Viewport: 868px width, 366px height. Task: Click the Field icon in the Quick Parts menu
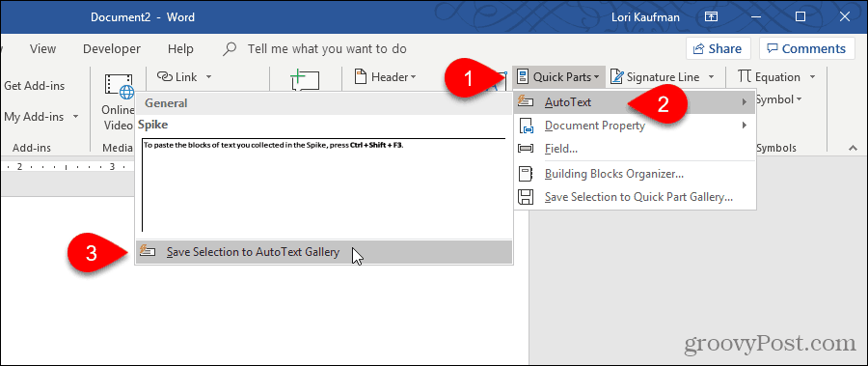[x=526, y=149]
